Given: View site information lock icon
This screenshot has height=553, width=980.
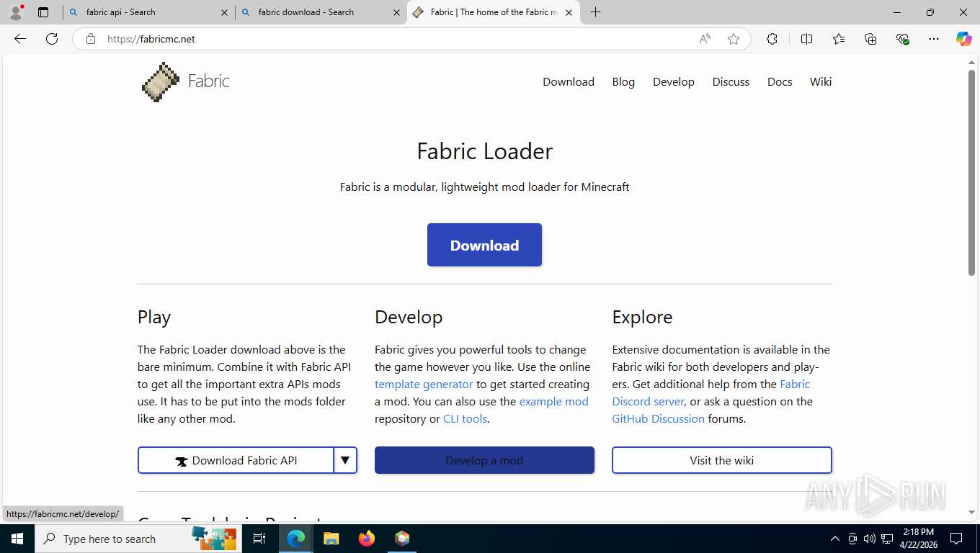Looking at the screenshot, I should 91,39.
